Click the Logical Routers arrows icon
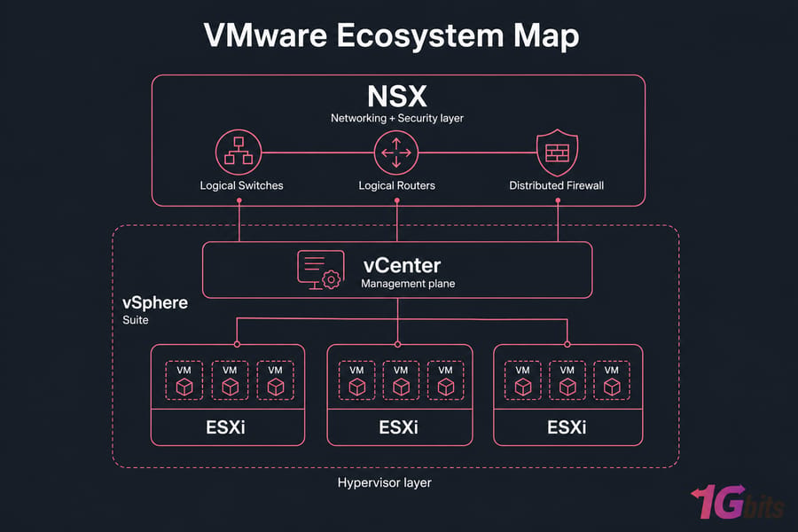 396,153
